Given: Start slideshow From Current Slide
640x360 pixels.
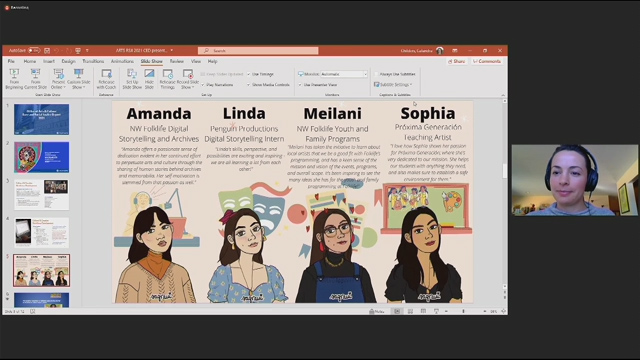Looking at the screenshot, I should pos(36,79).
